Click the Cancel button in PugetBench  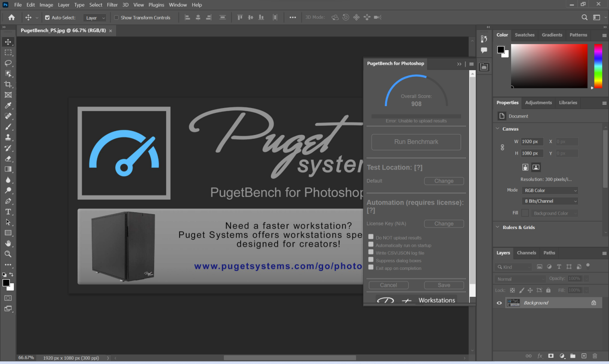click(389, 285)
